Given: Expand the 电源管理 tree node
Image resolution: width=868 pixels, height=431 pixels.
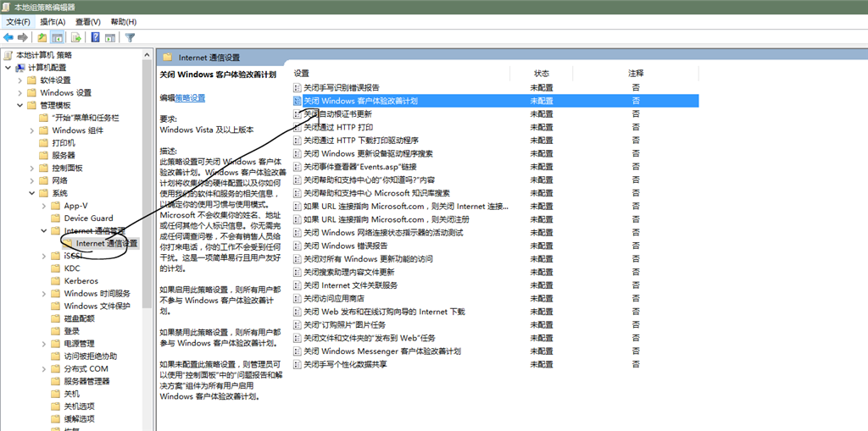Looking at the screenshot, I should click(44, 344).
